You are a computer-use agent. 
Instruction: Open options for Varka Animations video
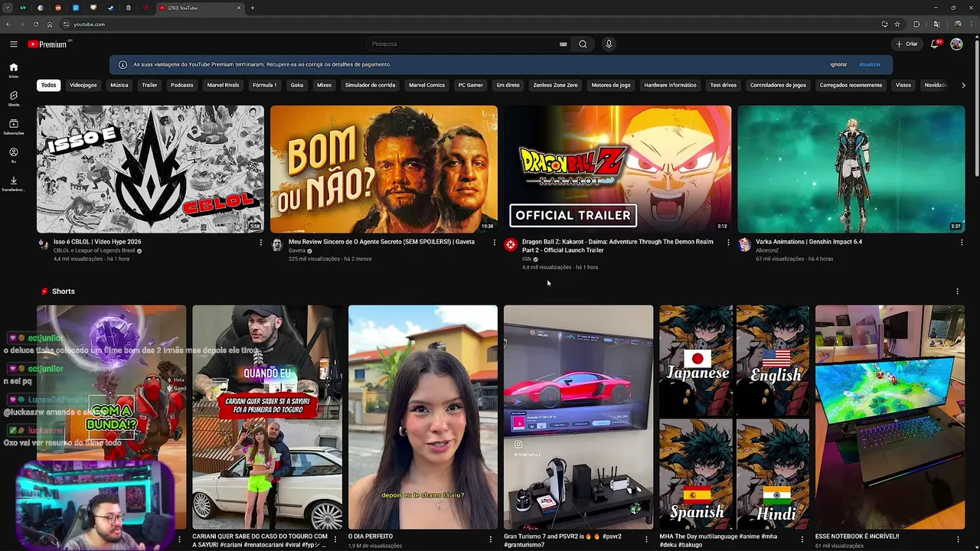pyautogui.click(x=962, y=243)
